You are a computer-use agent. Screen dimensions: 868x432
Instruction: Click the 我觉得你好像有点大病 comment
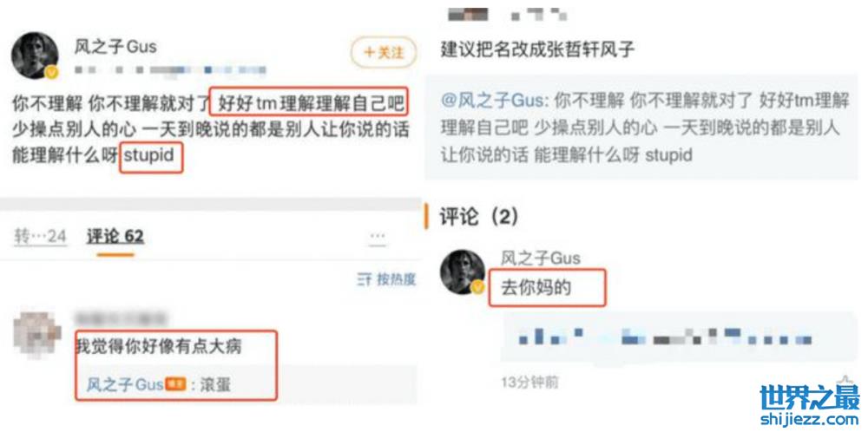click(x=159, y=347)
